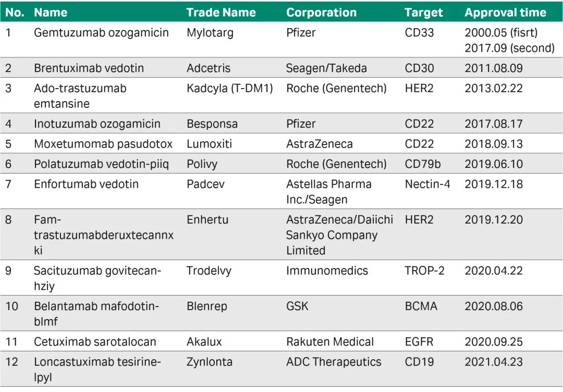Image resolution: width=563 pixels, height=392 pixels.
Task: Click the "Corporation" column header
Action: pyautogui.click(x=321, y=13)
